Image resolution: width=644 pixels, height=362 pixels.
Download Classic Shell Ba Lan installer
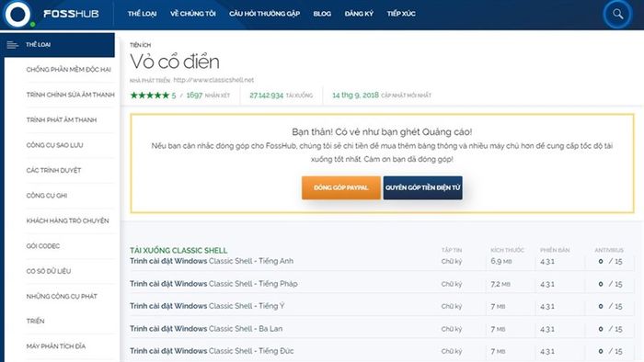click(x=206, y=329)
